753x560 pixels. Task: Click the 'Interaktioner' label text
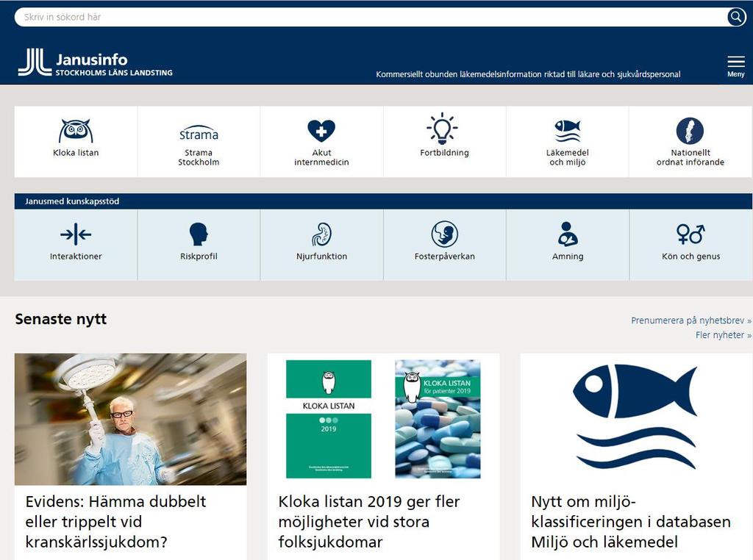[x=76, y=256]
